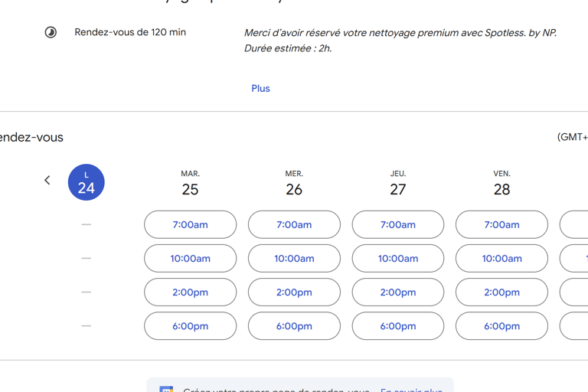Click the previous week chevron arrow

point(47,181)
